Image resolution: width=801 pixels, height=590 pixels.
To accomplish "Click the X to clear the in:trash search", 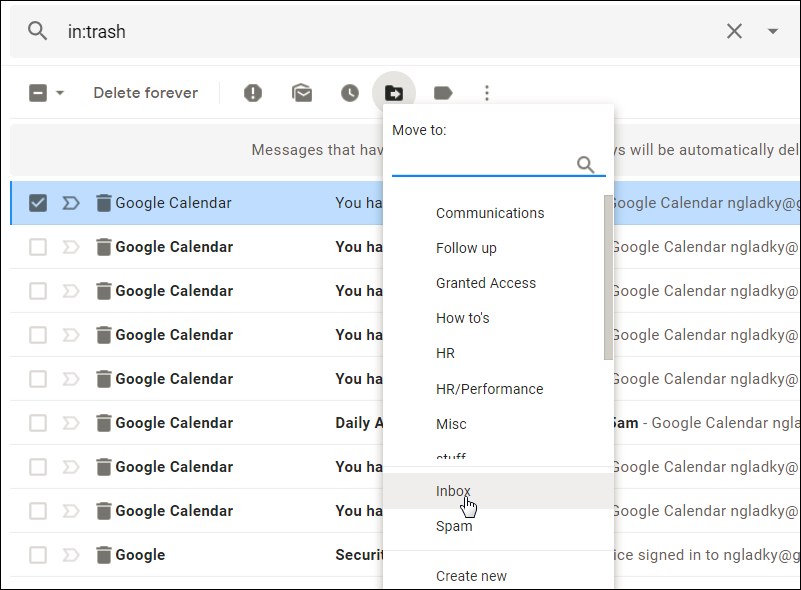I will 734,31.
